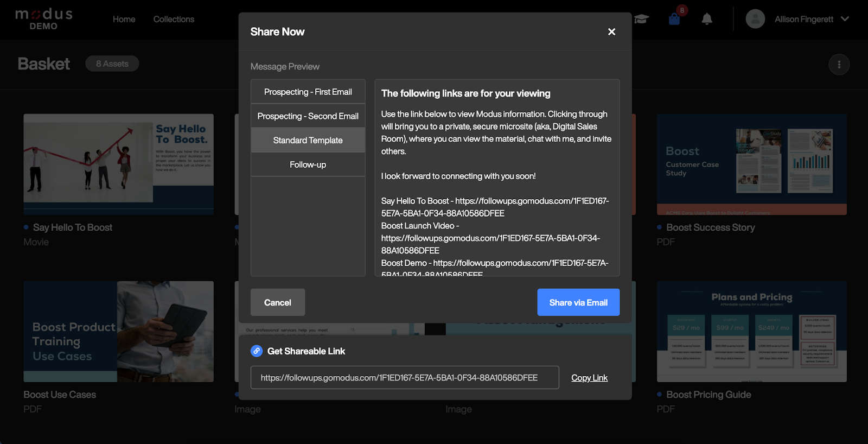Select the Follow-up template
Image resolution: width=868 pixels, height=444 pixels.
pyautogui.click(x=308, y=164)
